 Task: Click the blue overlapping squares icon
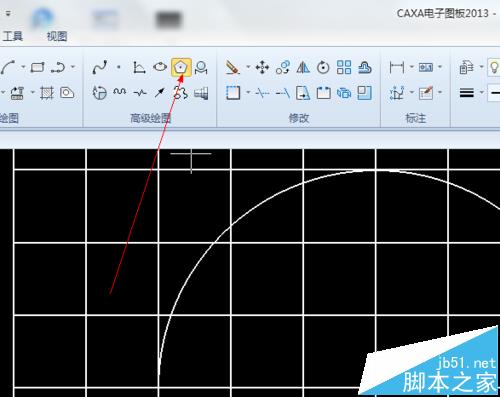[365, 93]
